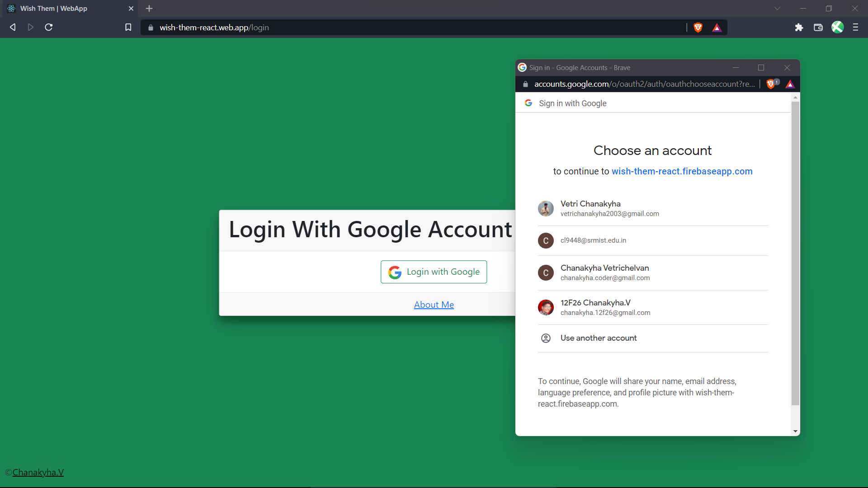Click the Login with Google button
This screenshot has height=488, width=868.
(x=434, y=272)
